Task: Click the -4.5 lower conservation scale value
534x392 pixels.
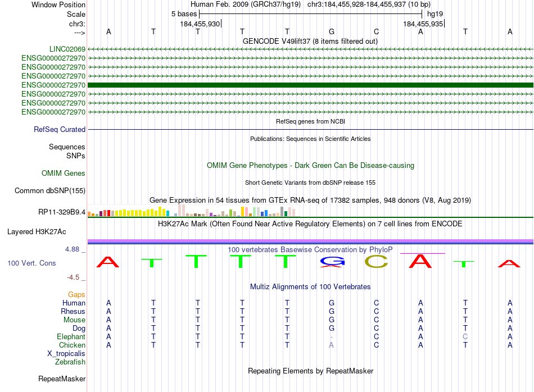Action: 73,277
